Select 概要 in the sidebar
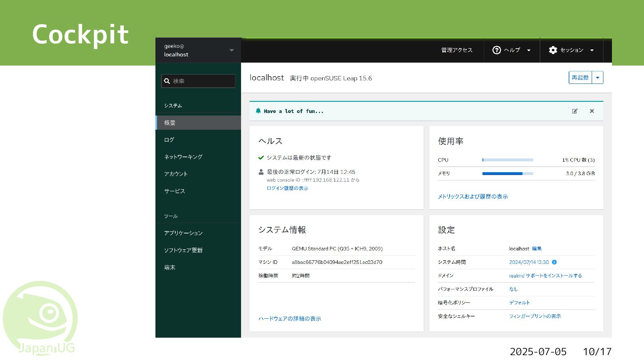 (x=198, y=123)
